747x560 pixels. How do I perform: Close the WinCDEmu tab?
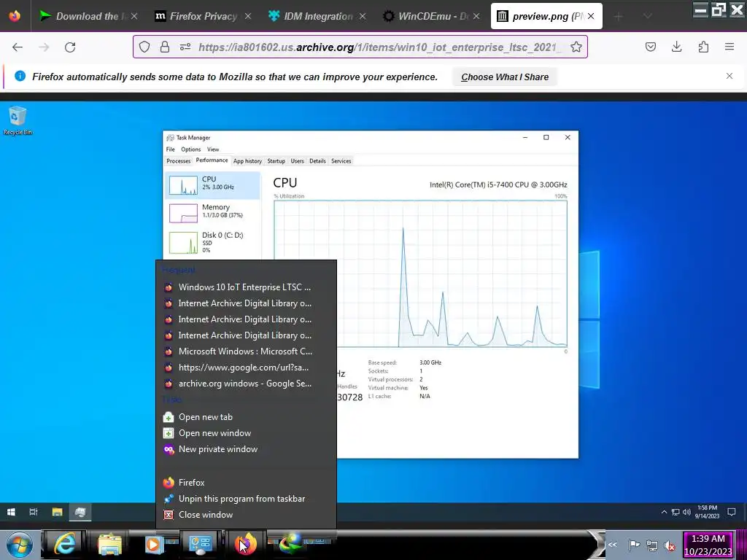(476, 16)
